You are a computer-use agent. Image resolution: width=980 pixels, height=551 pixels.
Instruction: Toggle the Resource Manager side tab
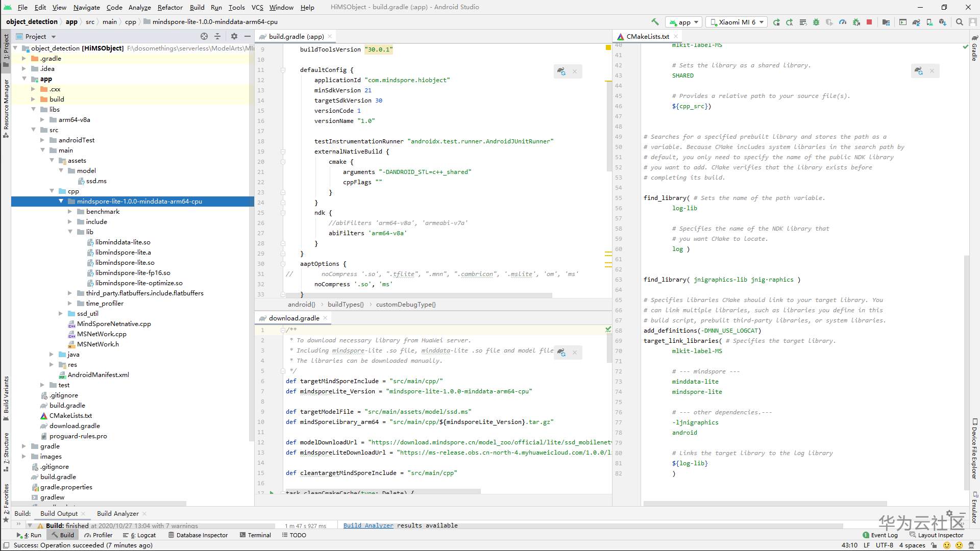point(6,107)
